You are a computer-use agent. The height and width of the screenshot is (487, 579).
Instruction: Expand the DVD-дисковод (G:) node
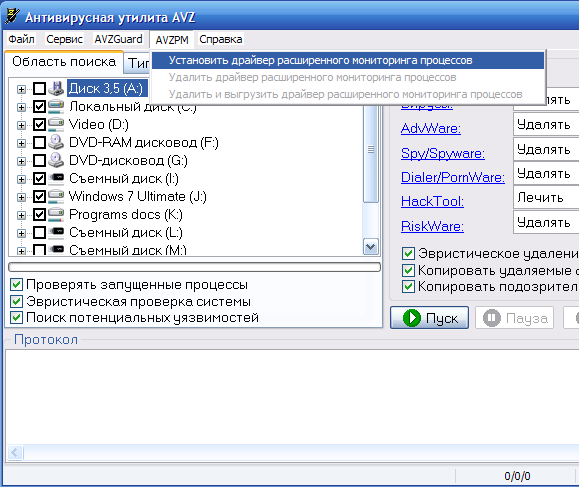[x=21, y=161]
